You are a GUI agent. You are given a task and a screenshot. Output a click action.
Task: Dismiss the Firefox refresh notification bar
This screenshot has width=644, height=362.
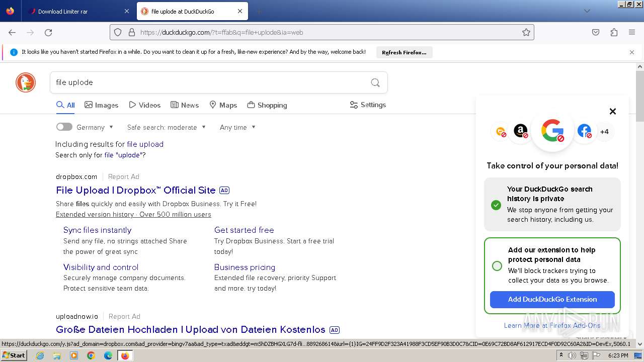[x=632, y=52]
